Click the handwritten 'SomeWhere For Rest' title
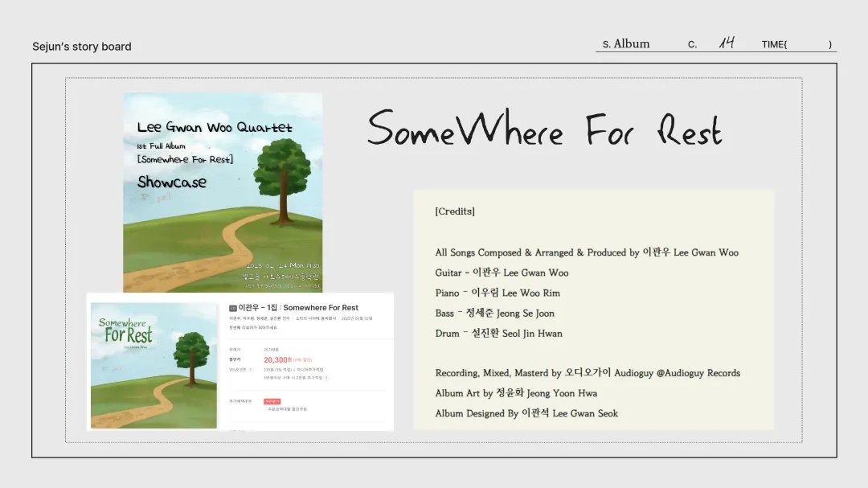 [x=545, y=128]
